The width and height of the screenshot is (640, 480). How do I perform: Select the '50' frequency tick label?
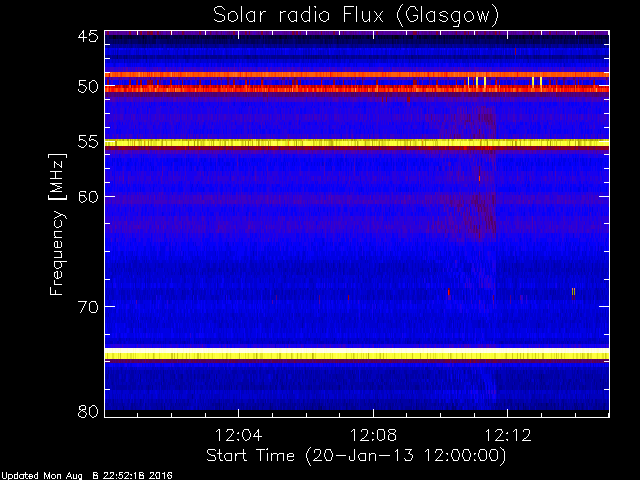[88, 87]
